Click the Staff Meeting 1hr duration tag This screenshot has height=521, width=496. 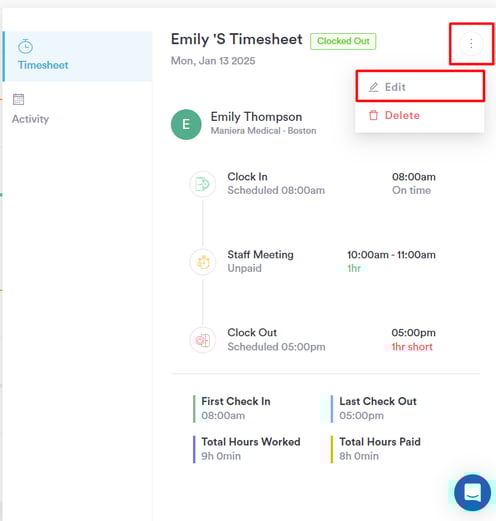354,268
